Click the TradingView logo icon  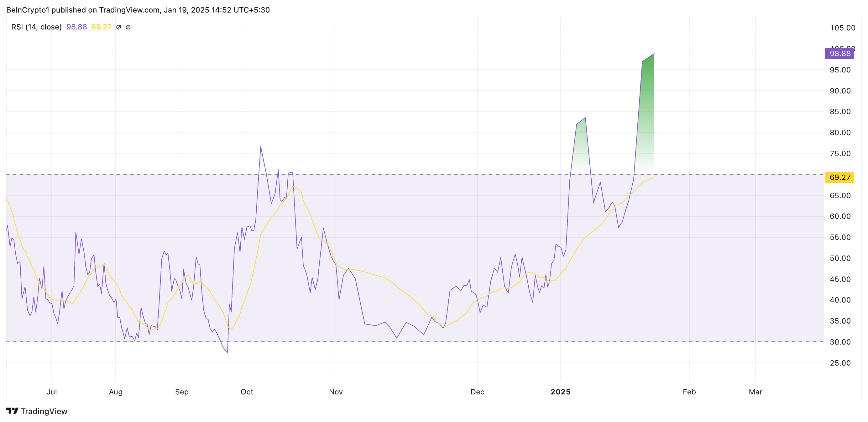12,410
